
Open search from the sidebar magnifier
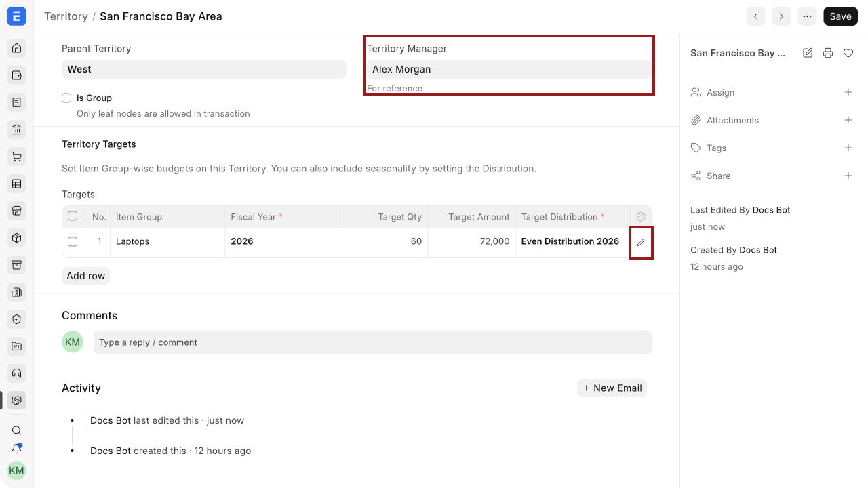coord(17,430)
